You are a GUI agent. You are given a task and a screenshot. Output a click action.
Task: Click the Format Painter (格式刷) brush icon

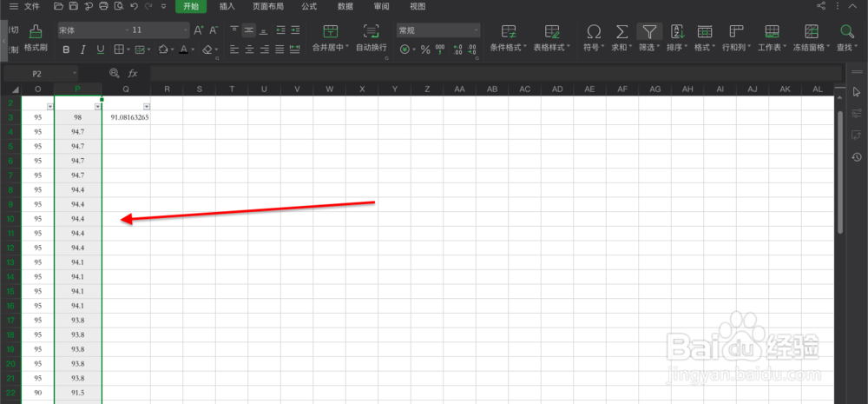coord(36,31)
